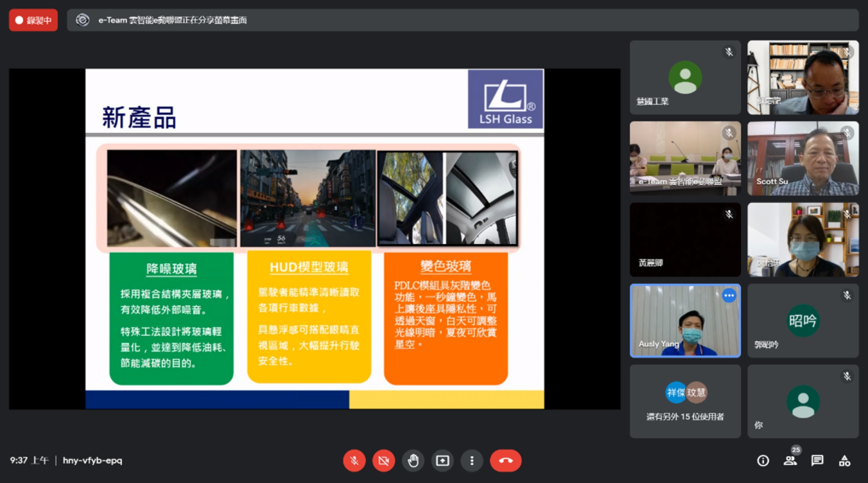The image size is (868, 483).
Task: Click the muted mic icon on 郭昭吟's tile
Action: (847, 295)
